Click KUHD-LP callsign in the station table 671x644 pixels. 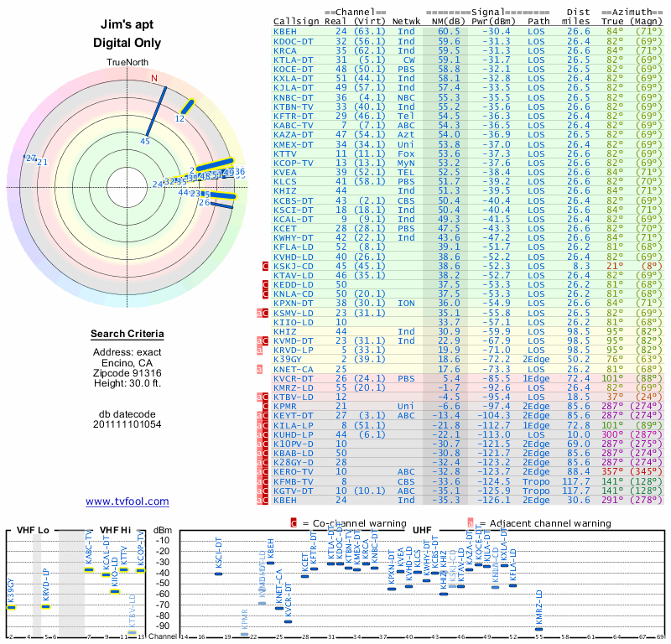click(293, 434)
